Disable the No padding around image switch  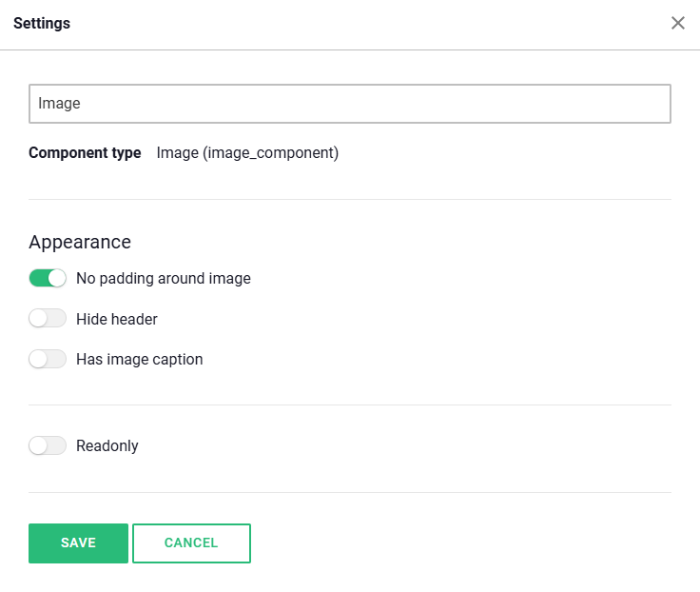click(x=48, y=279)
